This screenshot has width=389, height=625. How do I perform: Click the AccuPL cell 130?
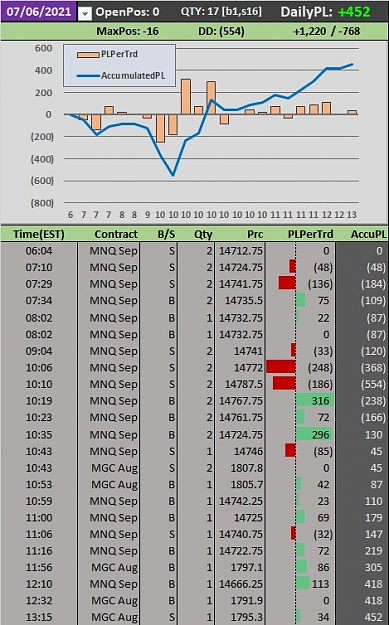[373, 434]
